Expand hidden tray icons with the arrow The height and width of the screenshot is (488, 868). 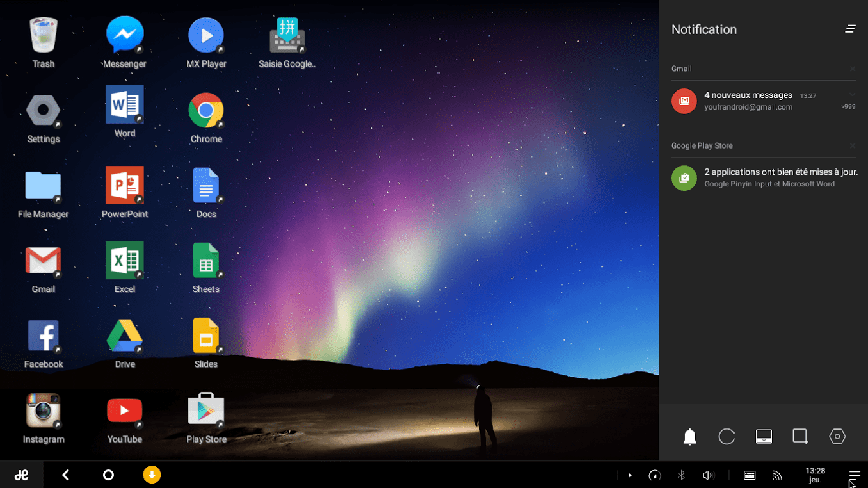pyautogui.click(x=631, y=475)
